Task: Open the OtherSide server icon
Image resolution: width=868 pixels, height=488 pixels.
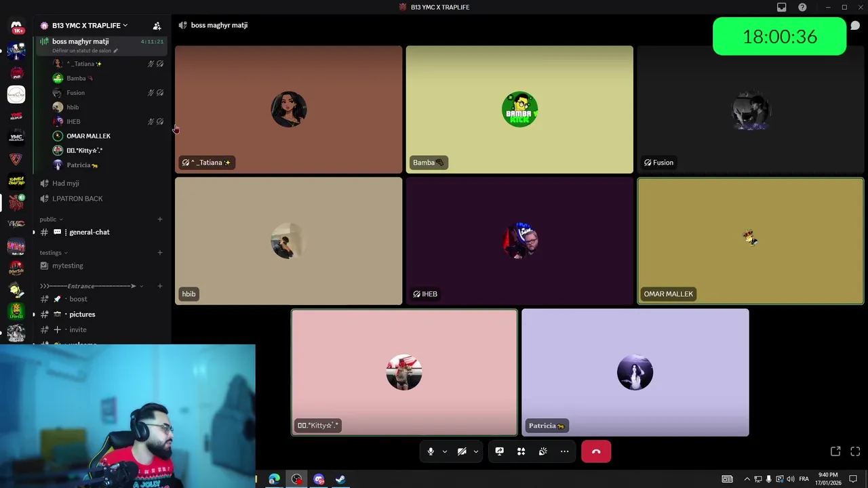Action: pos(16,268)
